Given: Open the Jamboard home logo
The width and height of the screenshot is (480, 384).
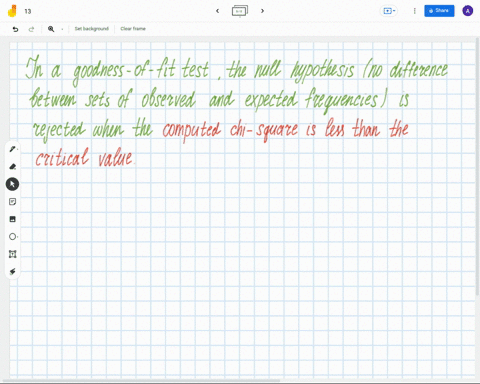Looking at the screenshot, I should (12, 11).
